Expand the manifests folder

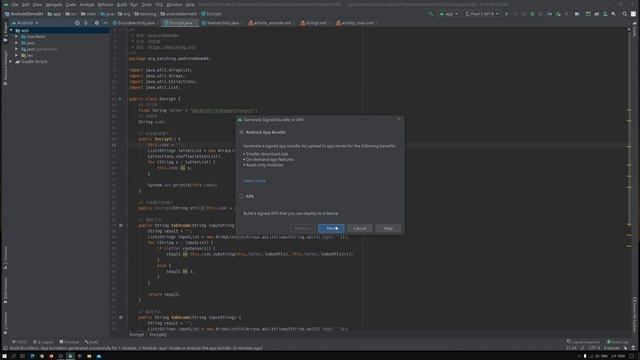pyautogui.click(x=17, y=37)
